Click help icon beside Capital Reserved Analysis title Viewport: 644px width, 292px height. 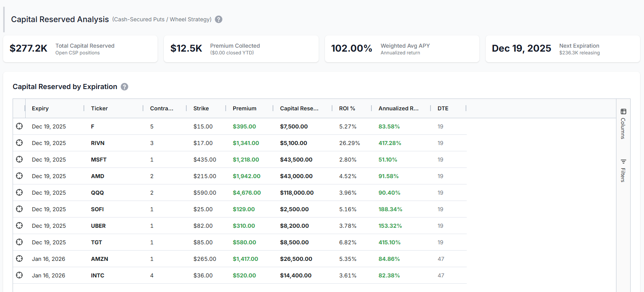pos(219,19)
